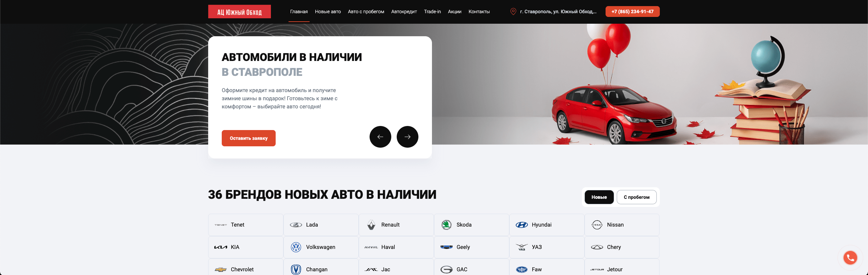The height and width of the screenshot is (275, 868).
Task: Click the floating phone callback icon
Action: tap(850, 258)
